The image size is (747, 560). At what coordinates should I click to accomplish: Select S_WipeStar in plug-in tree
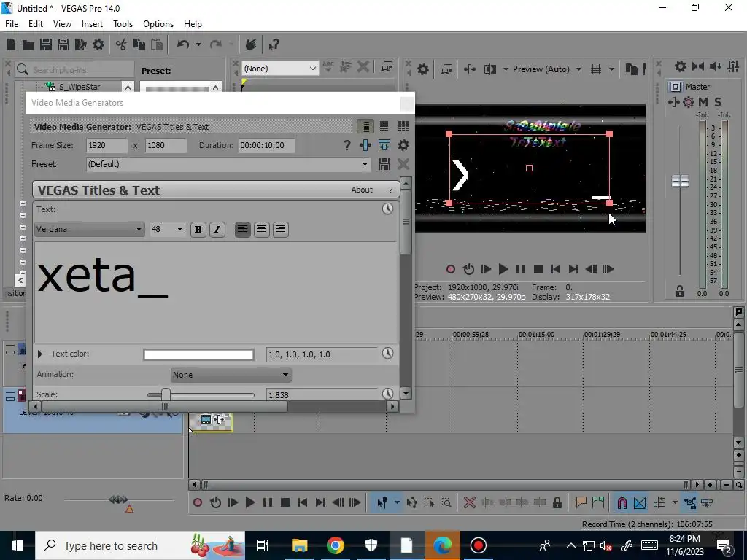(79, 87)
